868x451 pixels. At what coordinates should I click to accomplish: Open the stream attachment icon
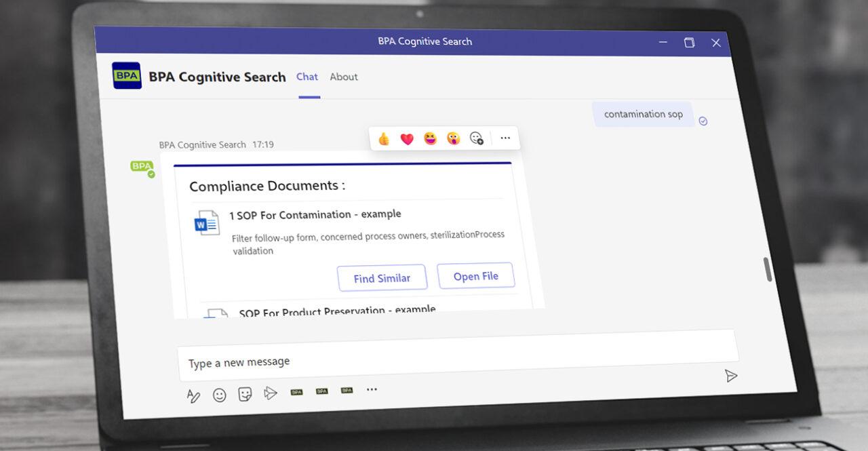(x=271, y=393)
